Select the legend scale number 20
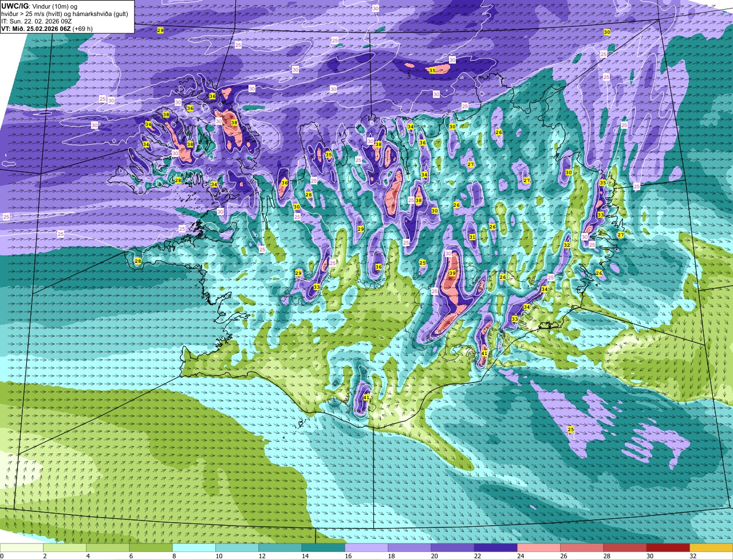The image size is (733, 560). (434, 556)
